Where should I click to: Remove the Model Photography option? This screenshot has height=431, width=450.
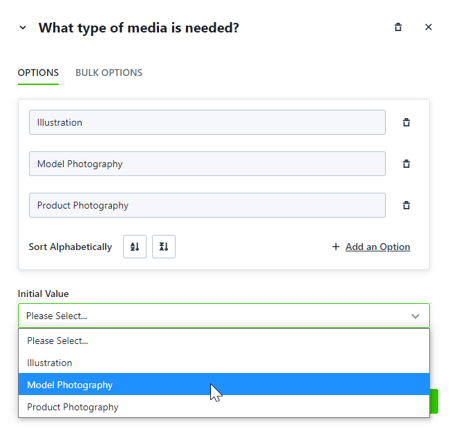click(x=406, y=164)
